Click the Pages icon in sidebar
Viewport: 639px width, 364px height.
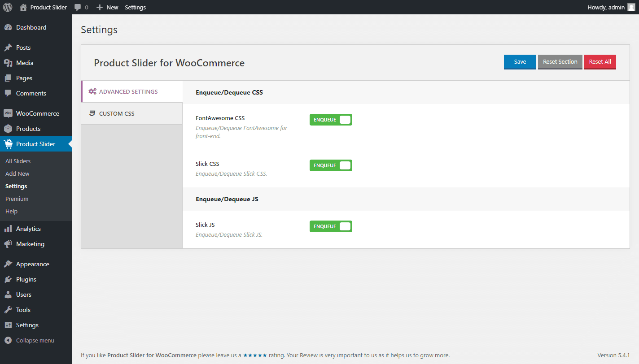(x=8, y=78)
